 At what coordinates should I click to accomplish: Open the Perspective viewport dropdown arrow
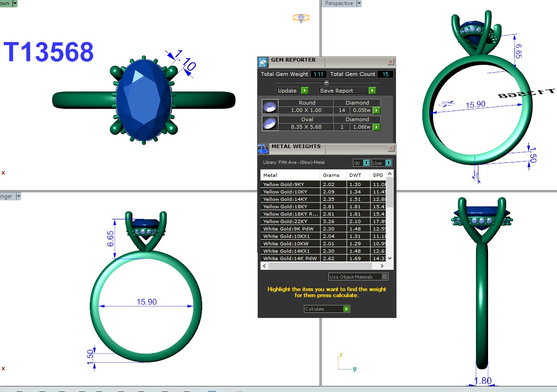point(359,3)
